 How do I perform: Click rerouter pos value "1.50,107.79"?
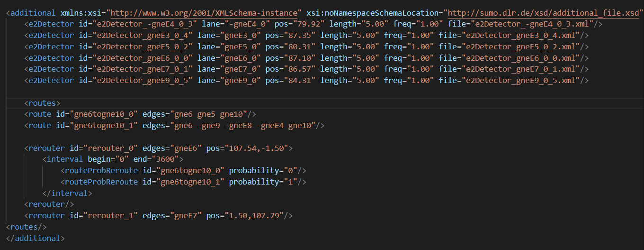(x=254, y=216)
